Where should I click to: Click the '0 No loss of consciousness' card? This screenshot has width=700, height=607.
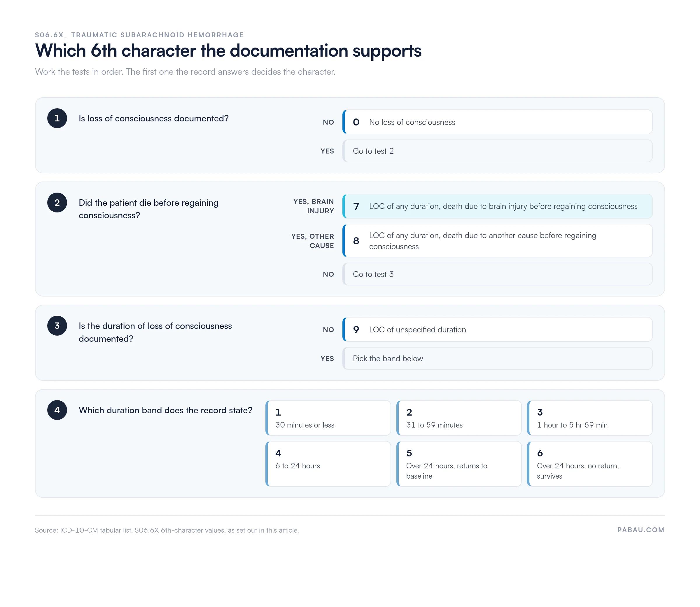(x=497, y=122)
